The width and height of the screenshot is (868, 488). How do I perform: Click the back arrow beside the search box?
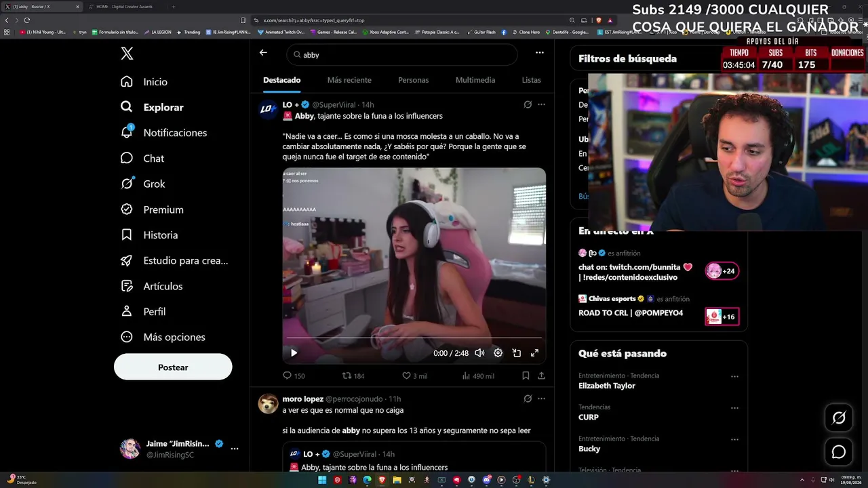pyautogui.click(x=263, y=52)
